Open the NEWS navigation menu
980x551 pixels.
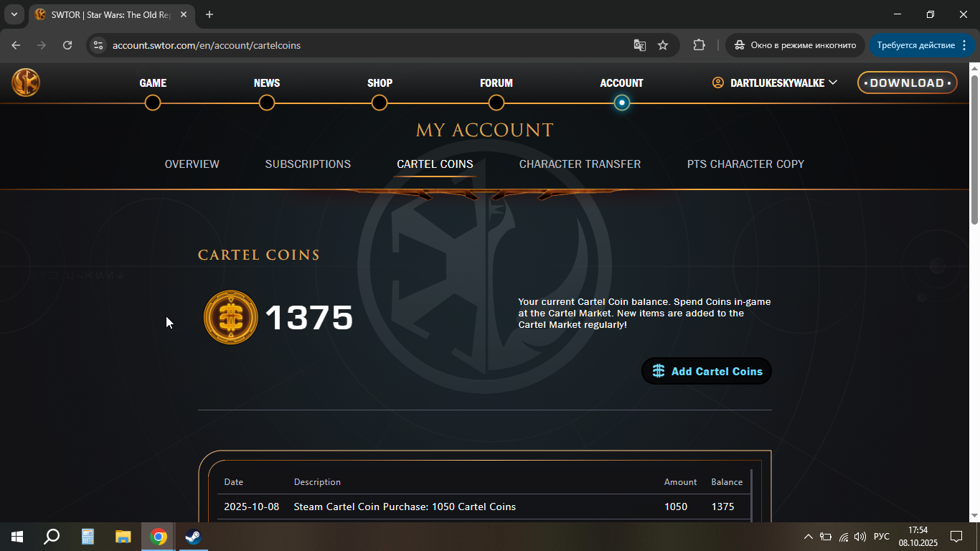[x=267, y=83]
